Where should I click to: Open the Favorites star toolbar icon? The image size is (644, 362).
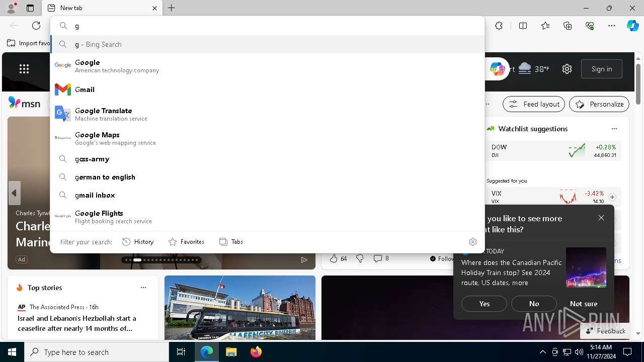[x=545, y=26]
